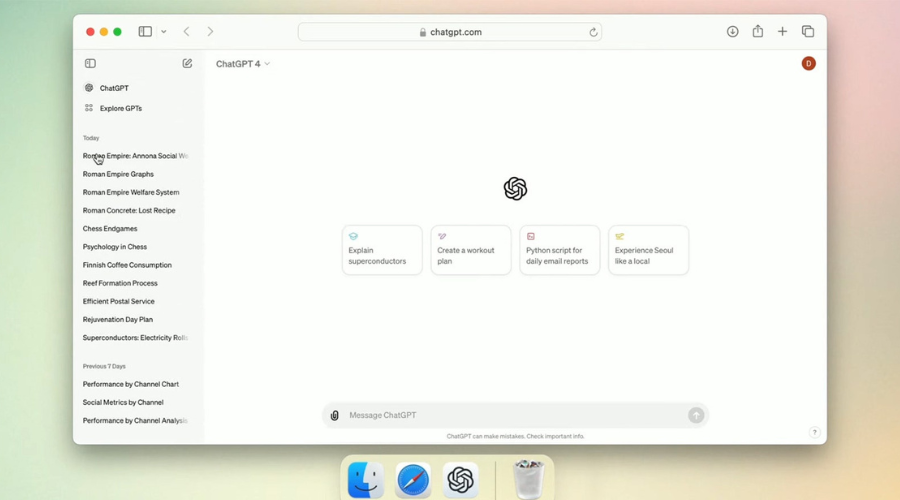The image size is (900, 500).
Task: Open the ChatGPT app in Dock
Action: [461, 480]
